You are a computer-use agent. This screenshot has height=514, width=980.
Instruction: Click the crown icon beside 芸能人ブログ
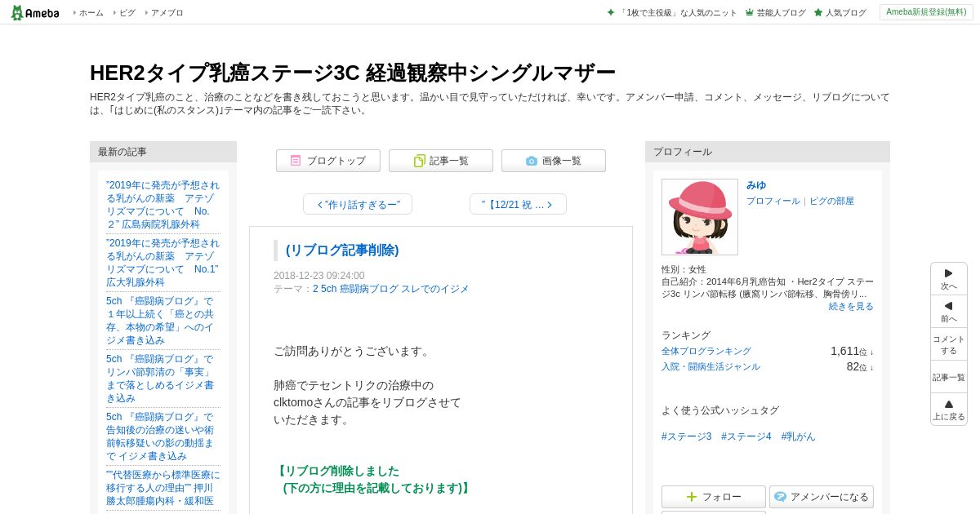click(x=750, y=12)
